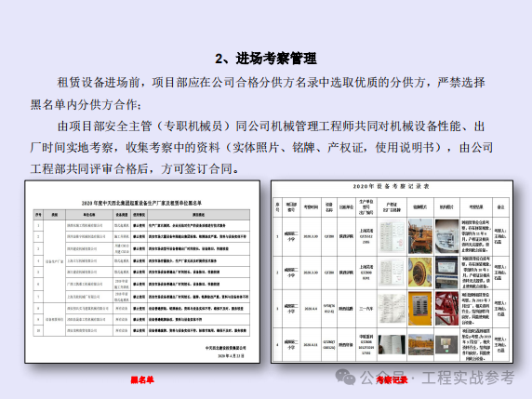Click the property certificate scan in row one
The width and height of the screenshot is (532, 399).
tap(392, 236)
